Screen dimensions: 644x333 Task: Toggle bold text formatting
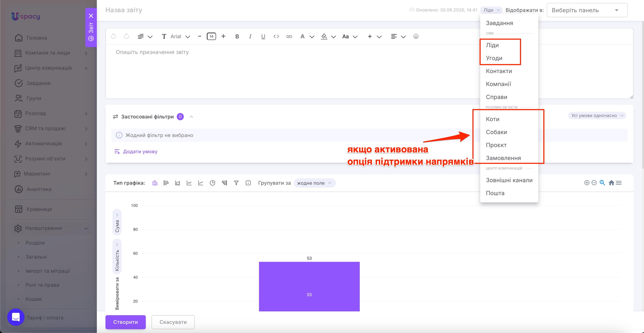tap(237, 37)
